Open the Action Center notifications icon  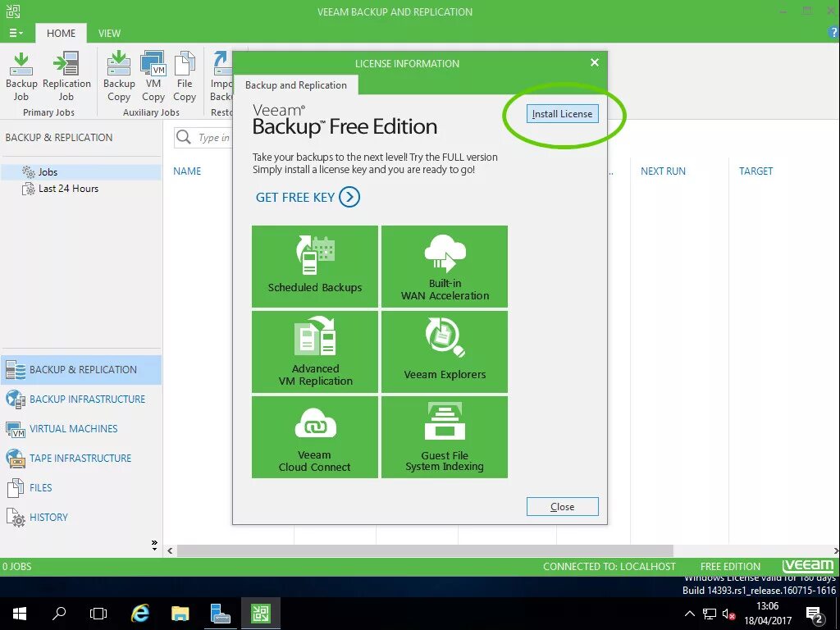pyautogui.click(x=815, y=614)
